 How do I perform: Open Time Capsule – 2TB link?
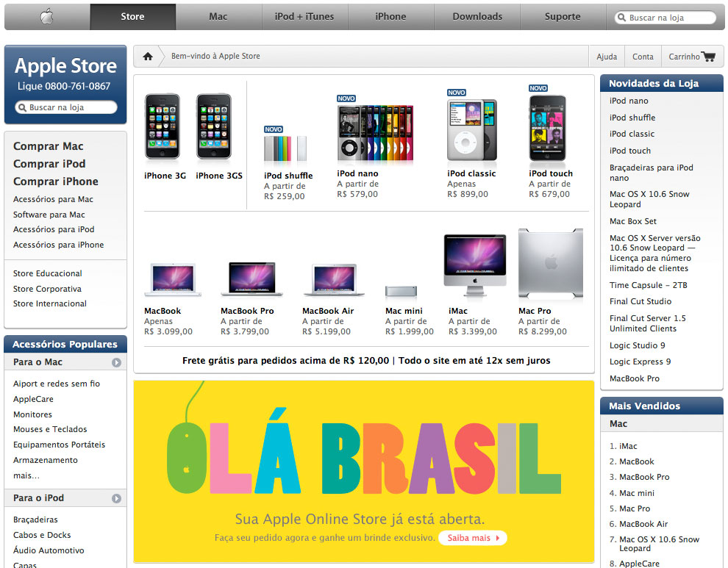(x=648, y=285)
